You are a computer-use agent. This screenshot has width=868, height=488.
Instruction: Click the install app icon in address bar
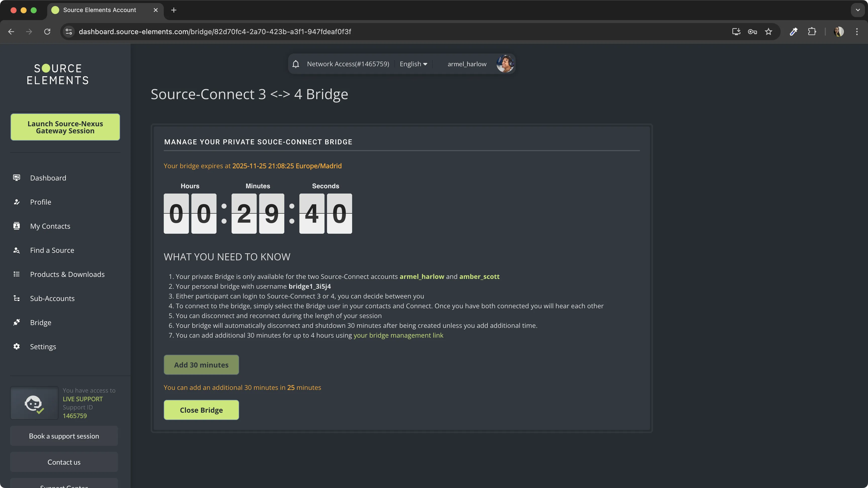[736, 32]
